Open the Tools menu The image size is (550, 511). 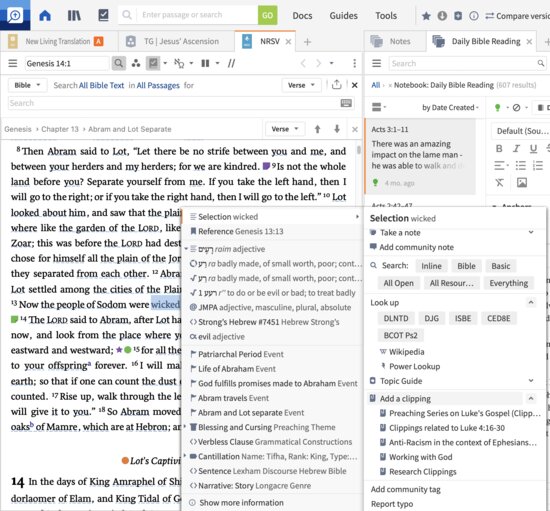coord(386,16)
